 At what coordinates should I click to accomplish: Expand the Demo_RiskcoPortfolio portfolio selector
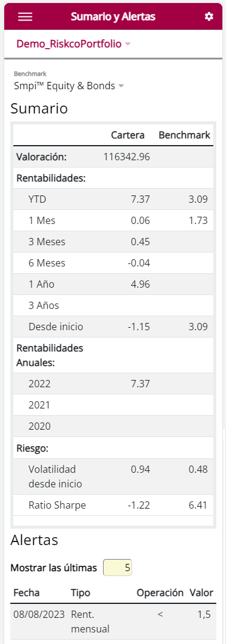(x=73, y=44)
